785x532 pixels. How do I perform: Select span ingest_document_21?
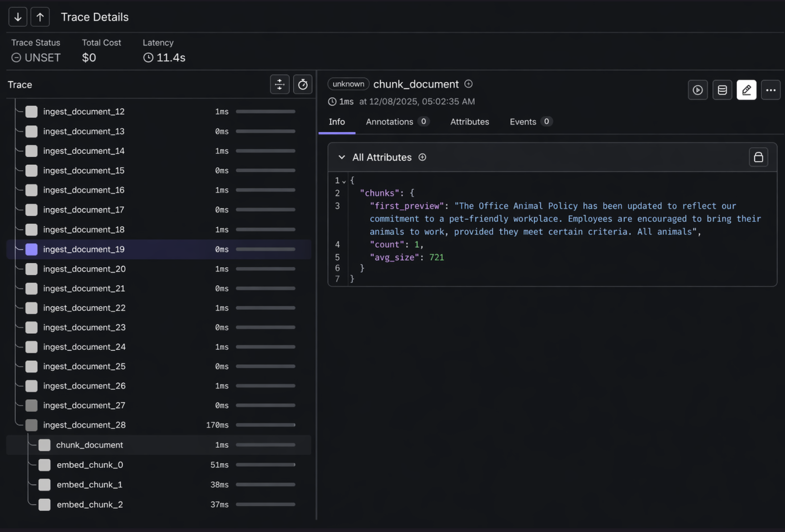(159, 289)
